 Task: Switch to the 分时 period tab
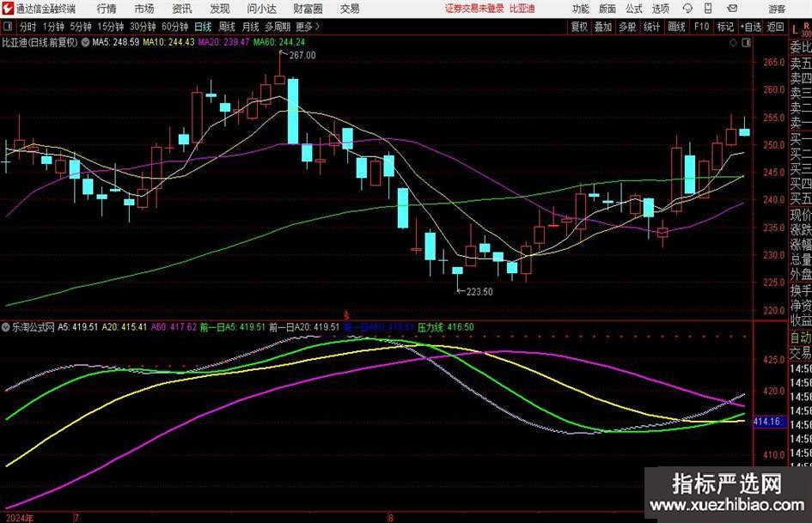[28, 27]
